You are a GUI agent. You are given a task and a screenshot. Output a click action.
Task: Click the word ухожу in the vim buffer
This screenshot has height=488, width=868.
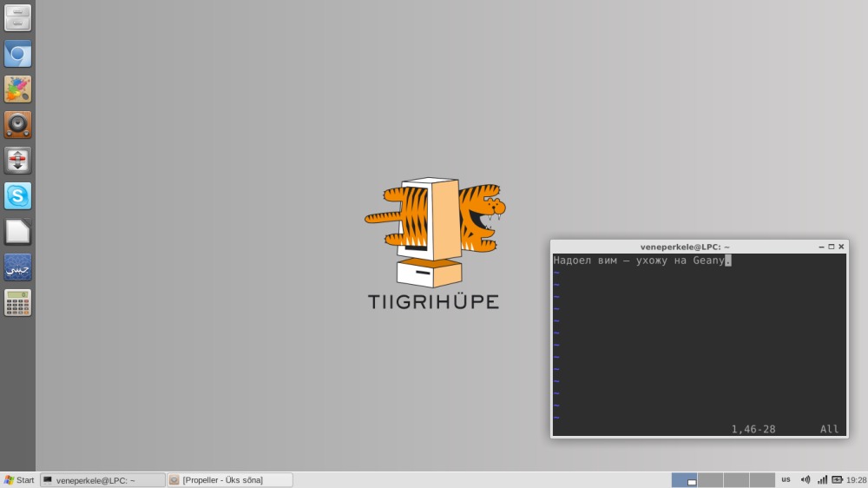[x=652, y=260]
